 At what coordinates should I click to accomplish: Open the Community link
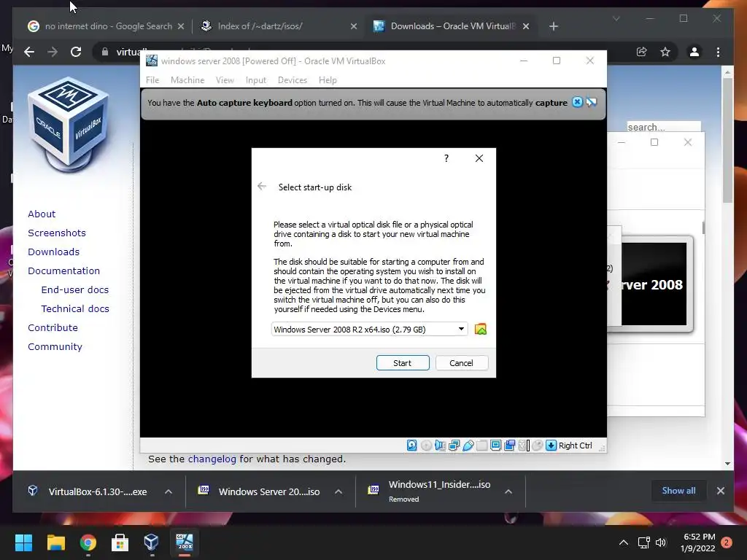[55, 346]
